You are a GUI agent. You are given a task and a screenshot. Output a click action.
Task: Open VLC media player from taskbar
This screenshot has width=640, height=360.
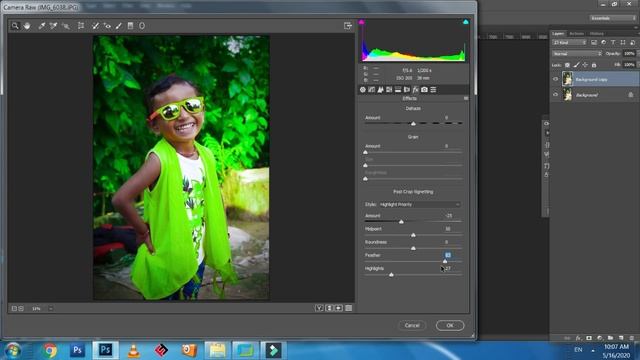click(133, 351)
